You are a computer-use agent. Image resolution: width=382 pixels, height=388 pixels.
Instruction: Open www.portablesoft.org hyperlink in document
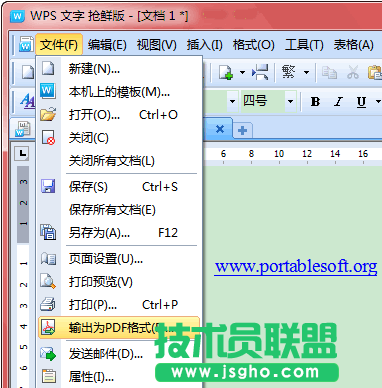coord(296,267)
